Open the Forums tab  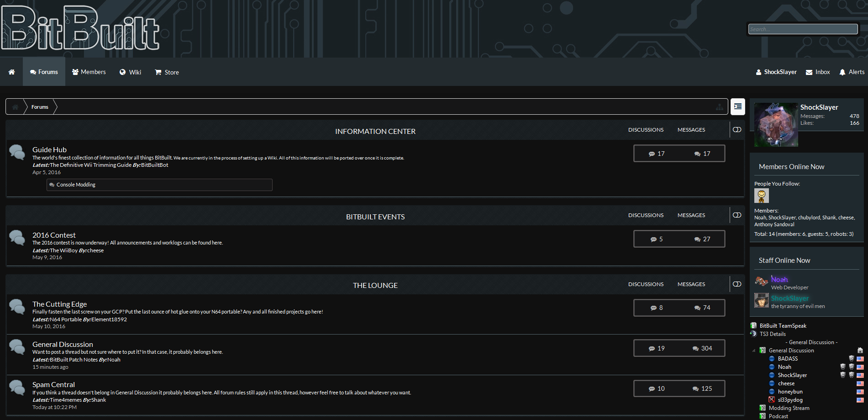[44, 72]
